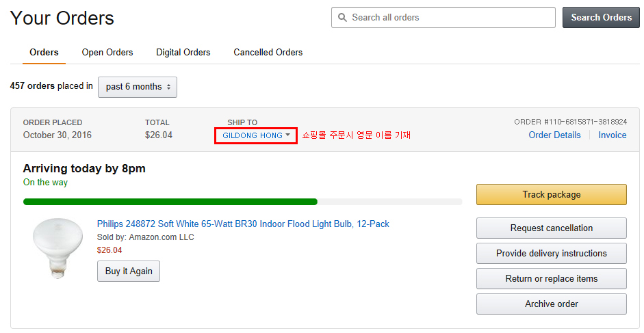Click Return or replace items
Screen dimensions: 644x333
click(x=551, y=279)
